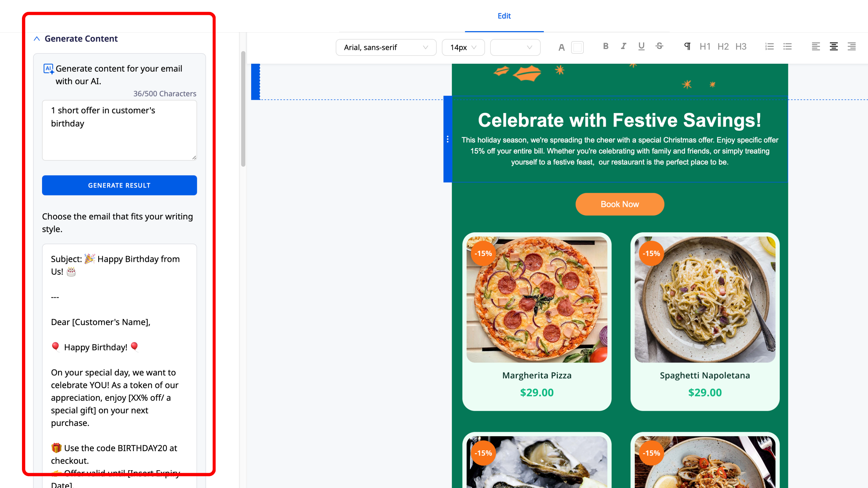Apply H1 heading style

[x=705, y=46]
